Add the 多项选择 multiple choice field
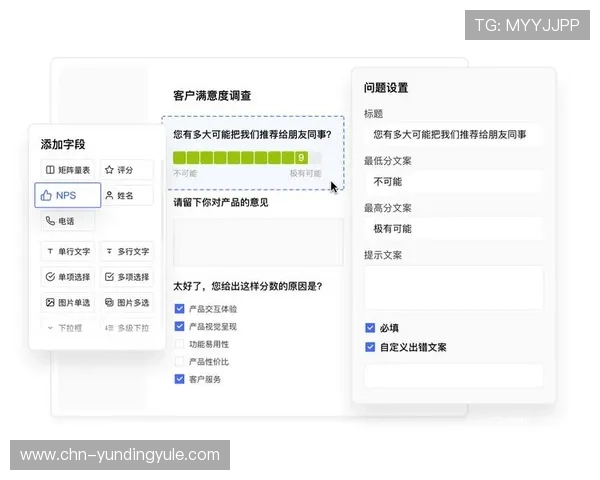The height and width of the screenshot is (480, 600). (x=127, y=277)
